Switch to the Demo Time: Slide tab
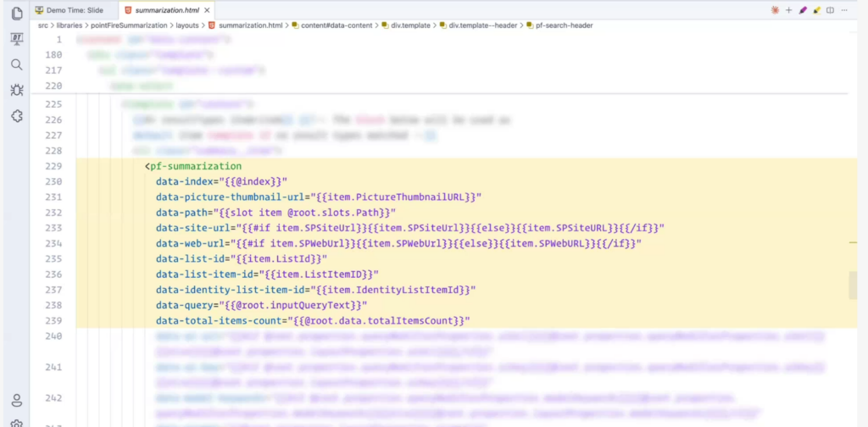This screenshot has width=868, height=427. click(74, 10)
